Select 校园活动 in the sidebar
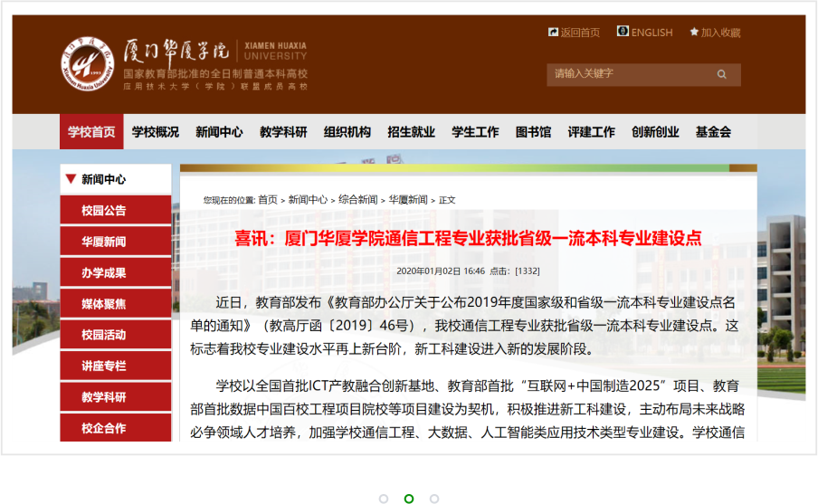Screen dimensions: 818x504 pyautogui.click(x=116, y=335)
